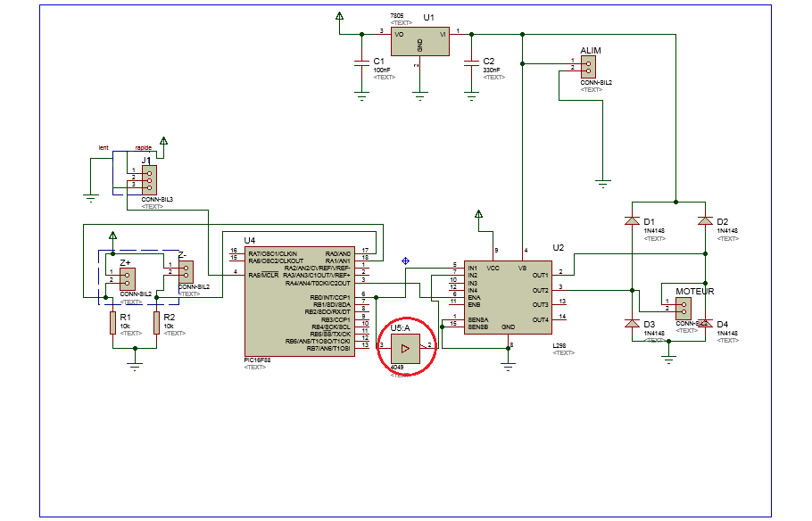
Task: Click the 'U2' reference label
Action: 559,247
